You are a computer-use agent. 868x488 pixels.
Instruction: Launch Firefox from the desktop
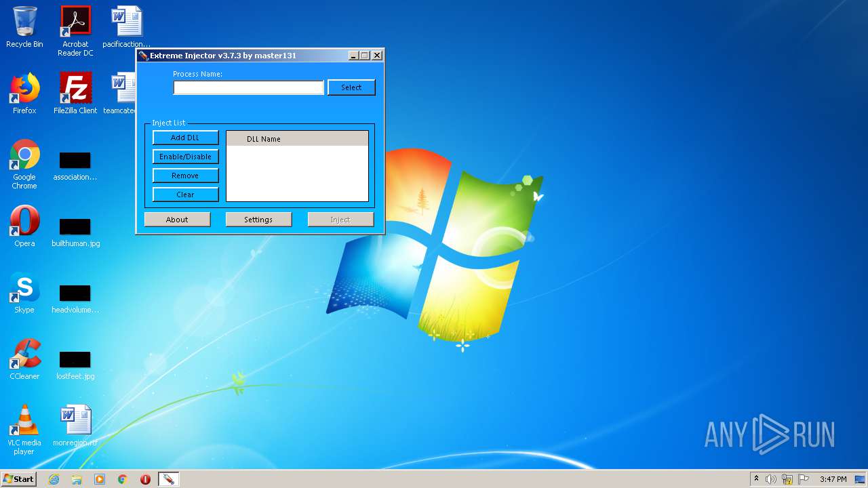pyautogui.click(x=24, y=94)
